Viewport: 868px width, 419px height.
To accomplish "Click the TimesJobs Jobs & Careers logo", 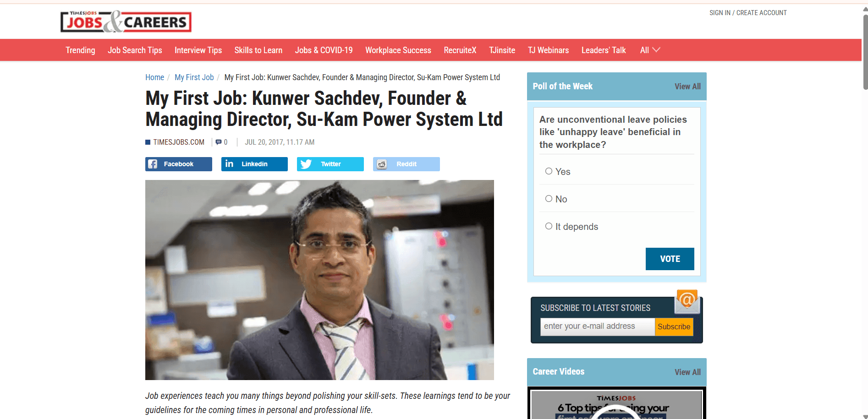I will [126, 22].
